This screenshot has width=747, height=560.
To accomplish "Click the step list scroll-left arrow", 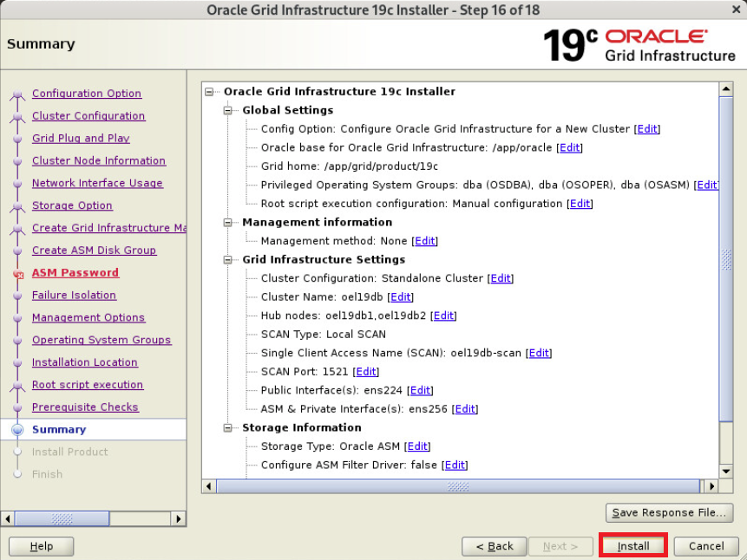I will coord(7,518).
